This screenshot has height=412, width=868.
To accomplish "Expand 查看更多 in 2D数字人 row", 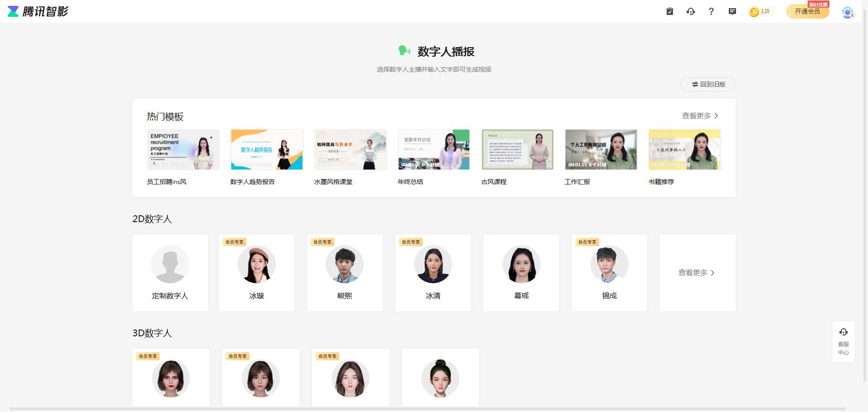I will 697,273.
